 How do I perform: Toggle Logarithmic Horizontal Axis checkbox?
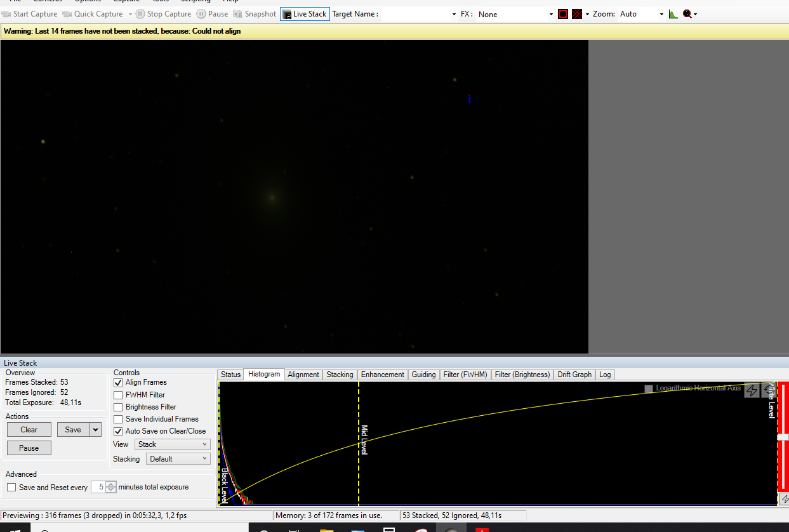(x=648, y=389)
